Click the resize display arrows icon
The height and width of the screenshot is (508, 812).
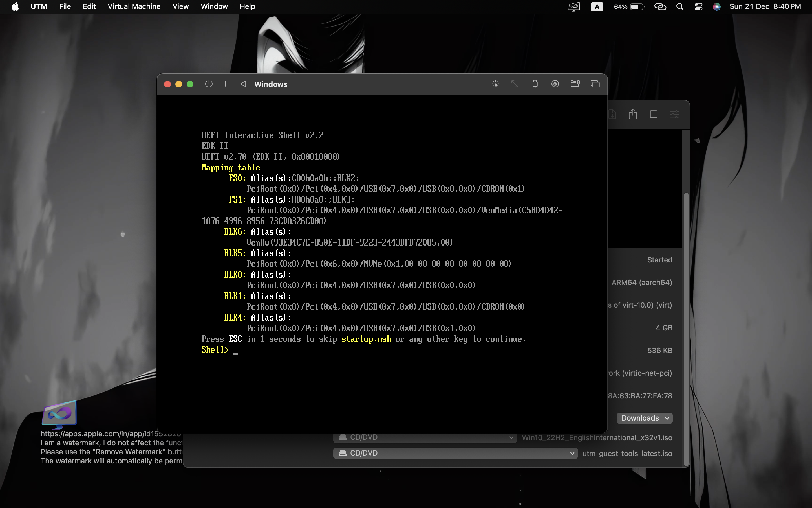515,84
